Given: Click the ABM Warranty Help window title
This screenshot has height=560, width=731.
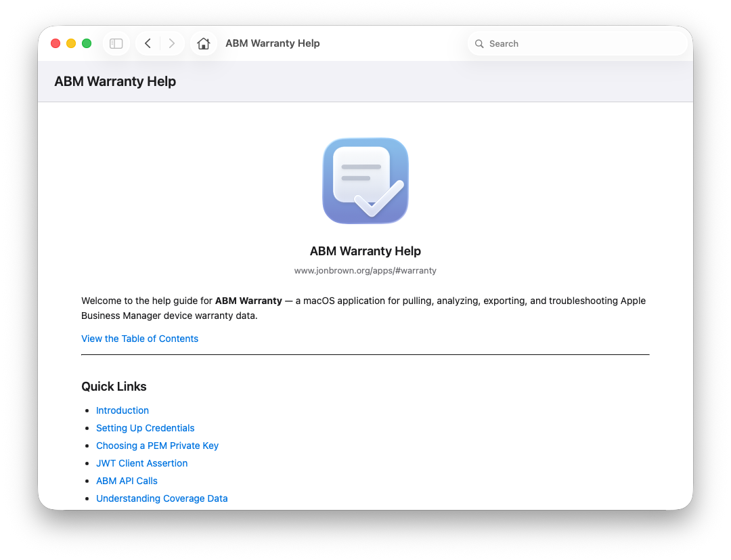Looking at the screenshot, I should pyautogui.click(x=273, y=43).
